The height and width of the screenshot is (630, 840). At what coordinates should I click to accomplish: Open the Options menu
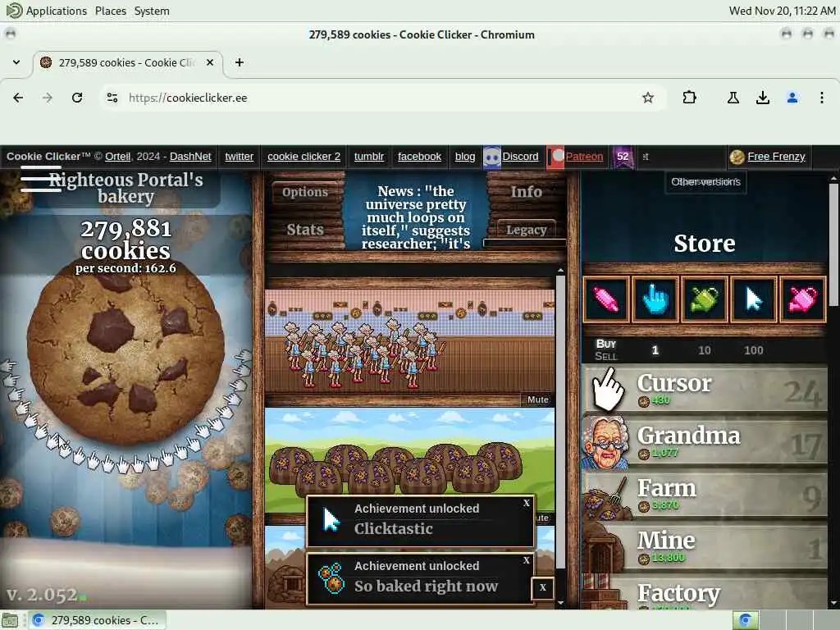(x=305, y=192)
